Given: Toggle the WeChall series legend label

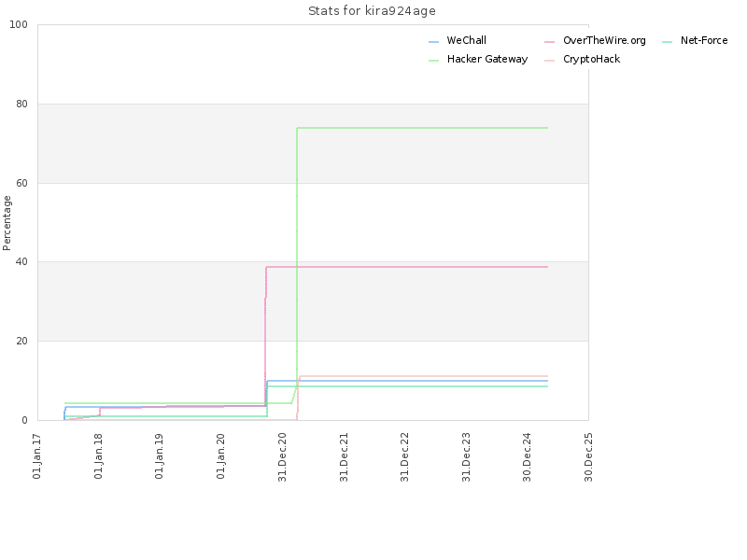Looking at the screenshot, I should click(x=466, y=41).
